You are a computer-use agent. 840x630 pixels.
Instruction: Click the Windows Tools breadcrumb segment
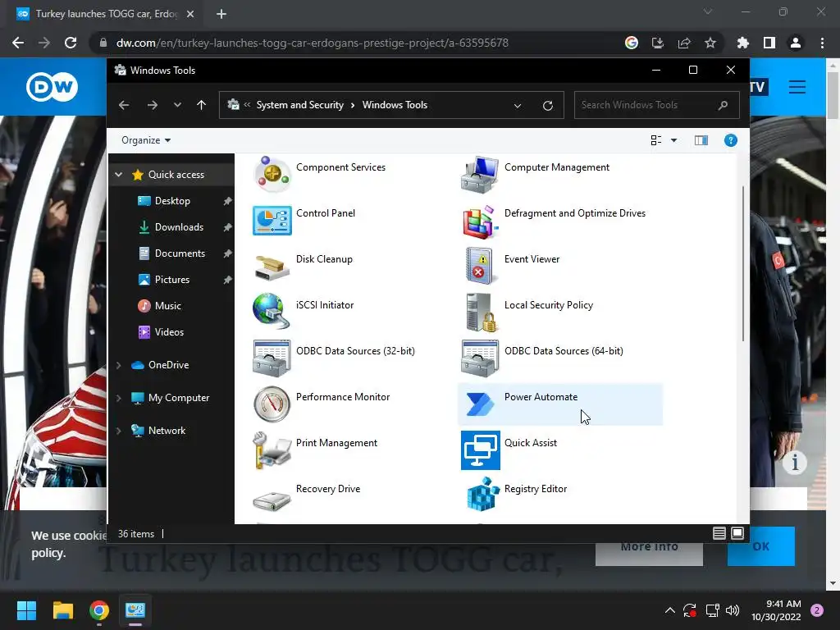tap(395, 105)
